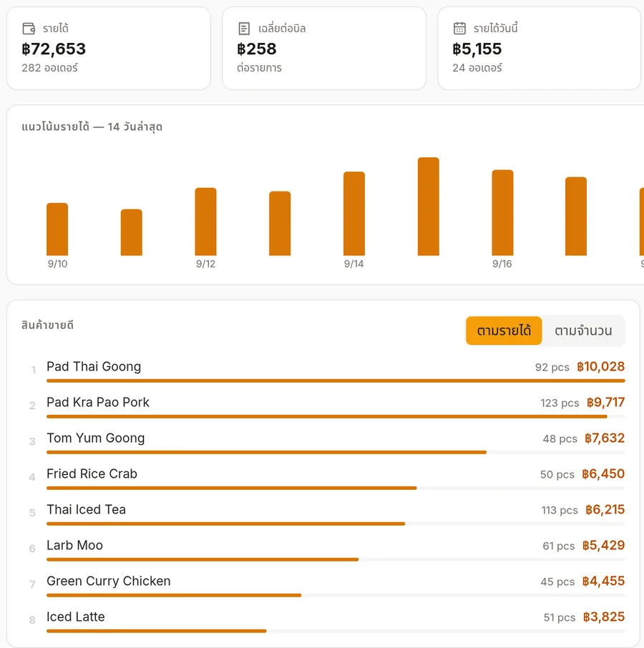Click the 123 pcs quantity label
Viewport: 644px width, 648px height.
click(x=560, y=403)
